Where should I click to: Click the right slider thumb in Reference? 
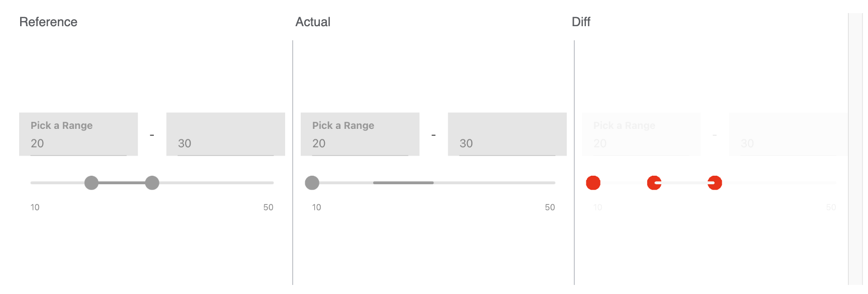tap(152, 183)
